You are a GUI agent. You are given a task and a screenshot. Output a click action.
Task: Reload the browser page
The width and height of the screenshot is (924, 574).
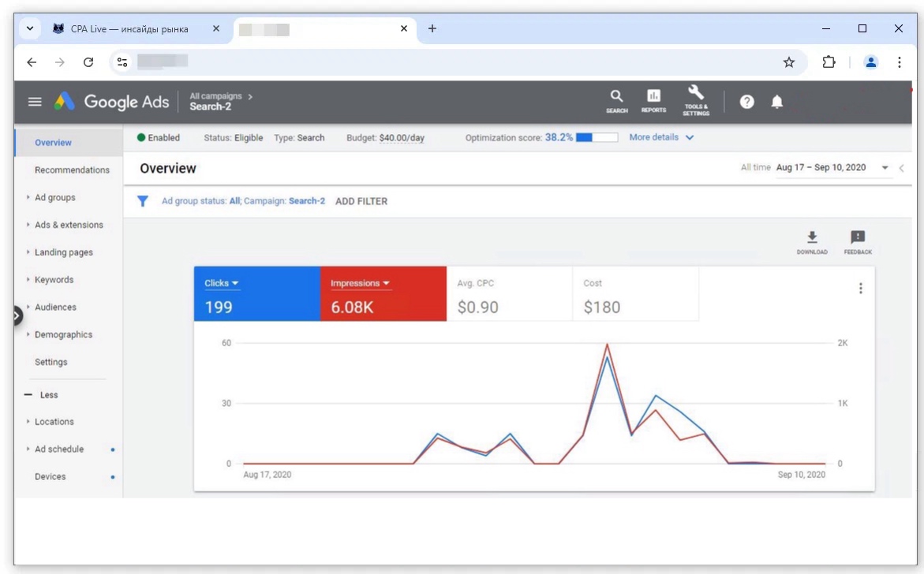88,61
